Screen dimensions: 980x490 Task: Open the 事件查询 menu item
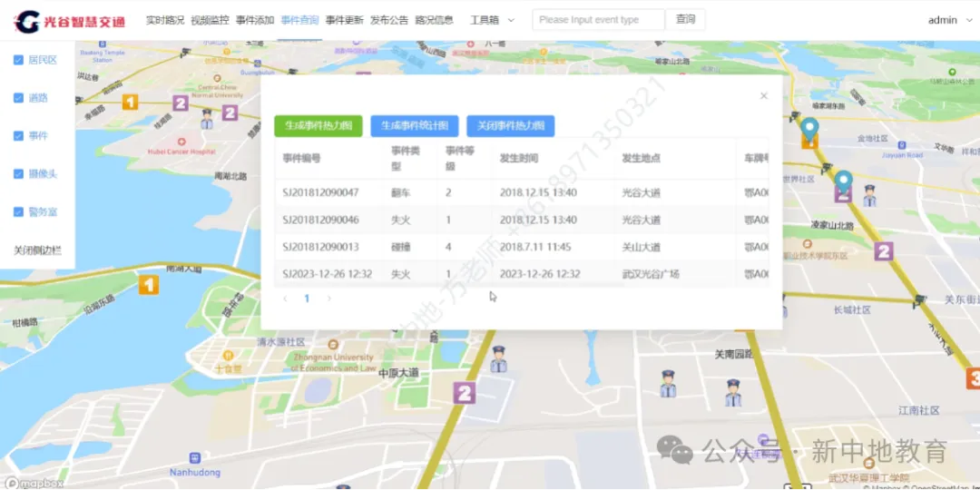pos(300,20)
